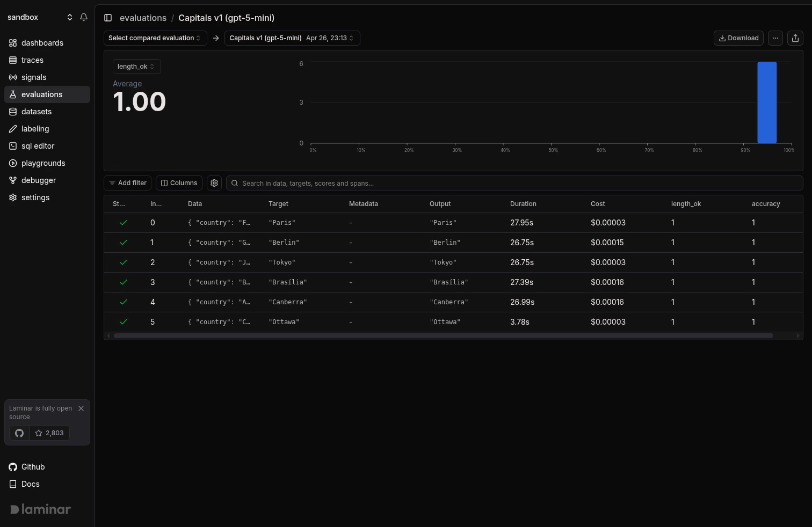Click Duration value 3.78s
Viewport: 812px width, 527px height.
pos(520,322)
